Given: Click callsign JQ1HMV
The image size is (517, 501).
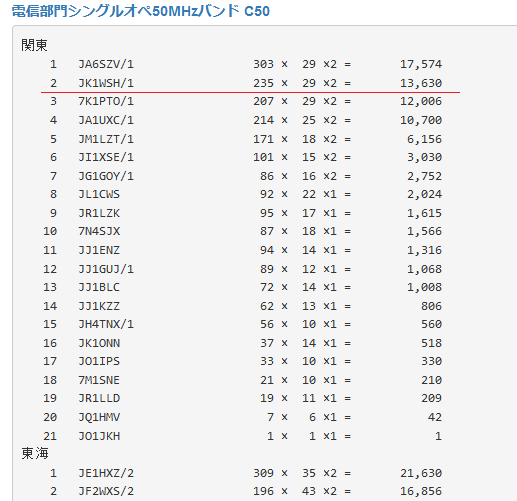Looking at the screenshot, I should pos(99,417).
